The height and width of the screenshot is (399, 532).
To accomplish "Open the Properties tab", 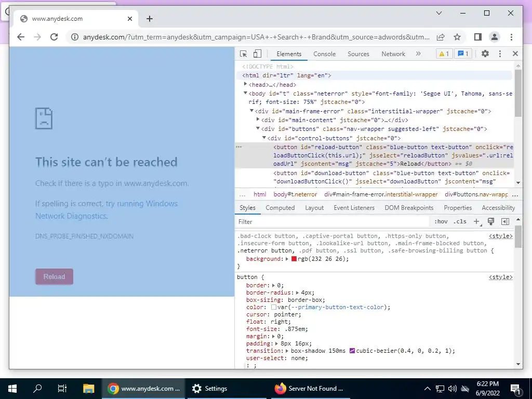I will [x=458, y=208].
